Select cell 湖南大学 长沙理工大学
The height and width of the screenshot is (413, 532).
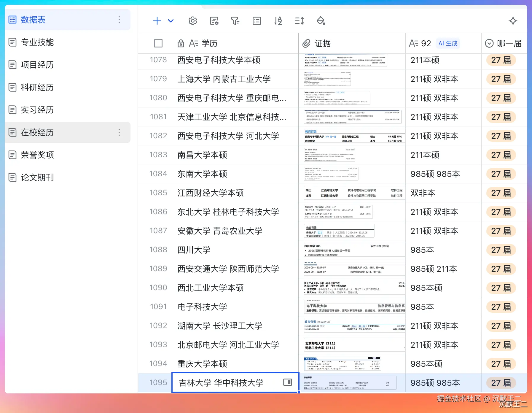(235, 326)
